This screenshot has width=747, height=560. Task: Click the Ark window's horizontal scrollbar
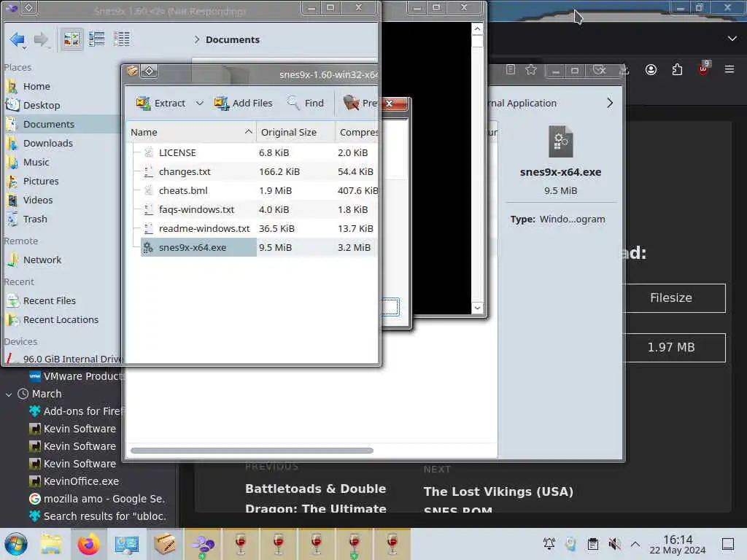(252, 451)
